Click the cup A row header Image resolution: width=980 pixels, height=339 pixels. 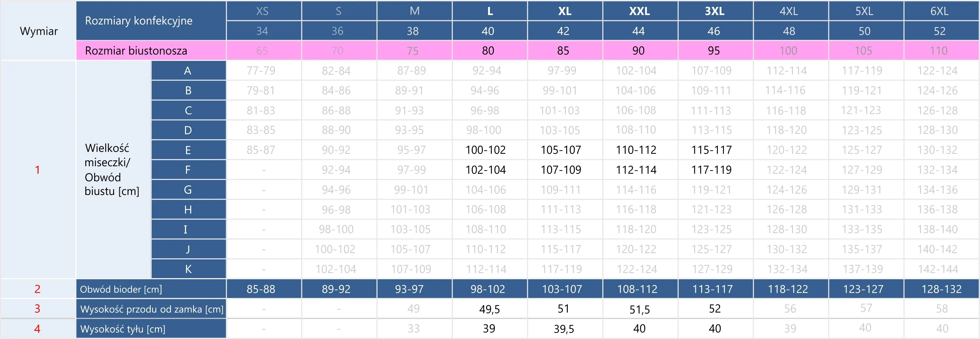pos(188,71)
